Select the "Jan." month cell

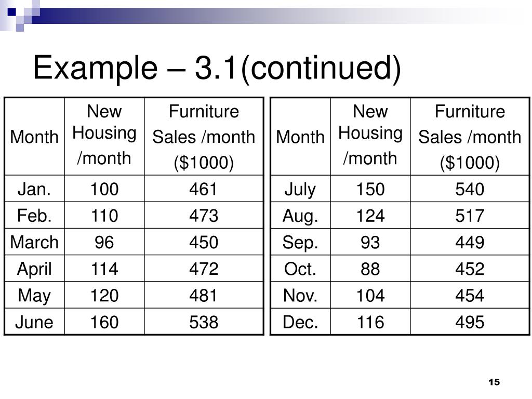pos(34,189)
